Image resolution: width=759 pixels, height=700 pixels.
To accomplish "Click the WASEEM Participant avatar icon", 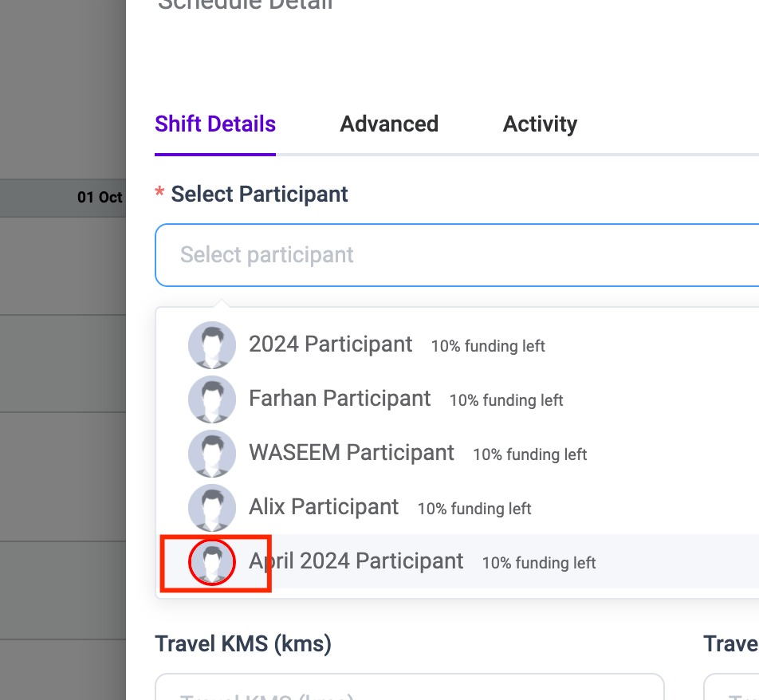I will tap(211, 454).
